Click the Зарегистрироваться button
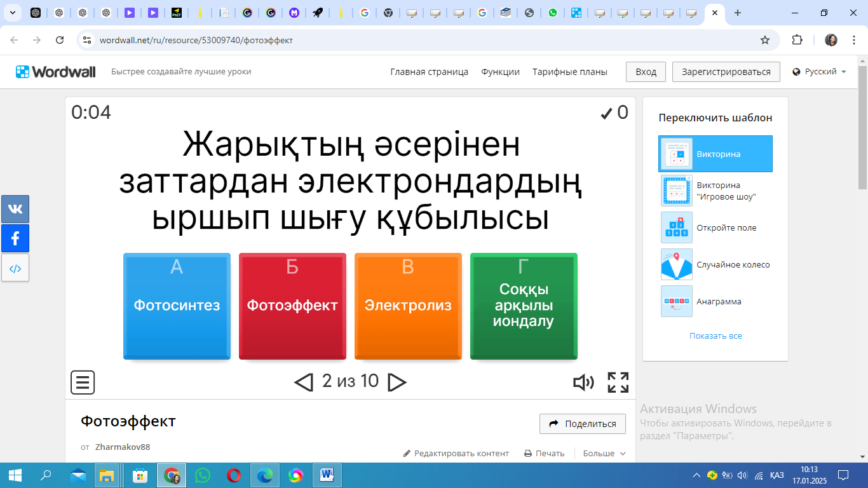 point(726,72)
